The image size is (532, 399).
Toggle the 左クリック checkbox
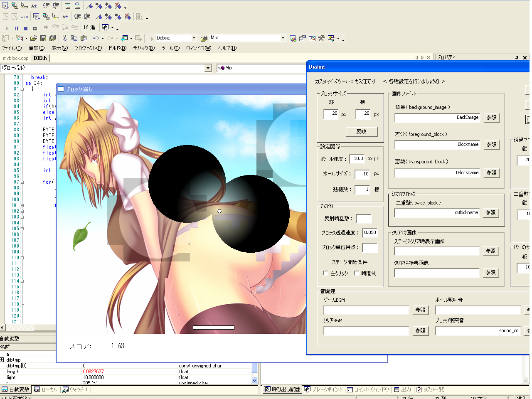326,273
